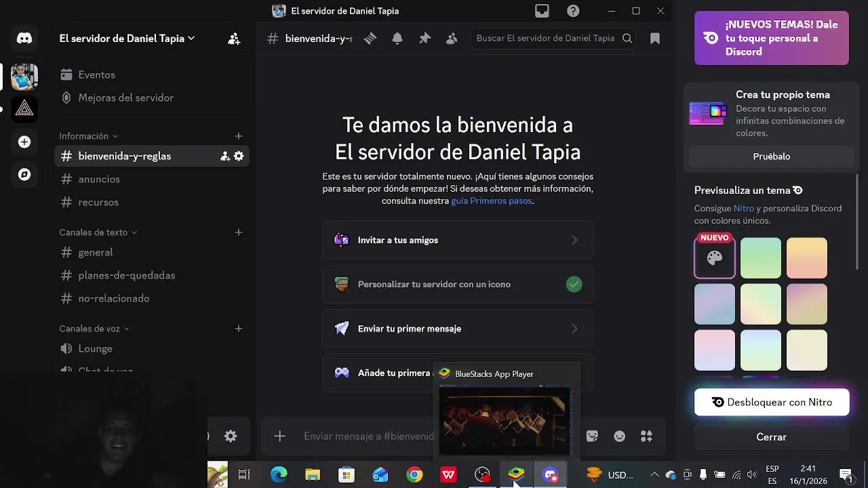Click plus attachment button in message bar
Viewport: 868px width, 488px height.
pos(280,436)
